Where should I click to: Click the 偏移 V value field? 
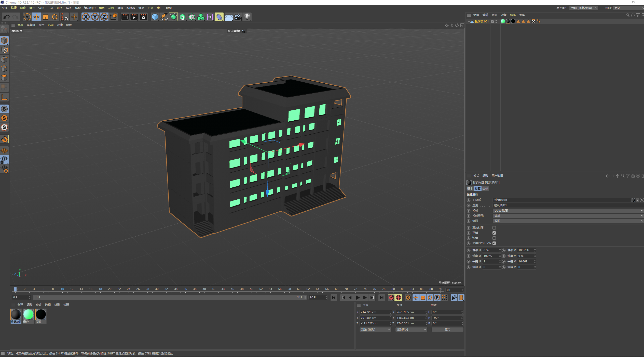tap(525, 250)
